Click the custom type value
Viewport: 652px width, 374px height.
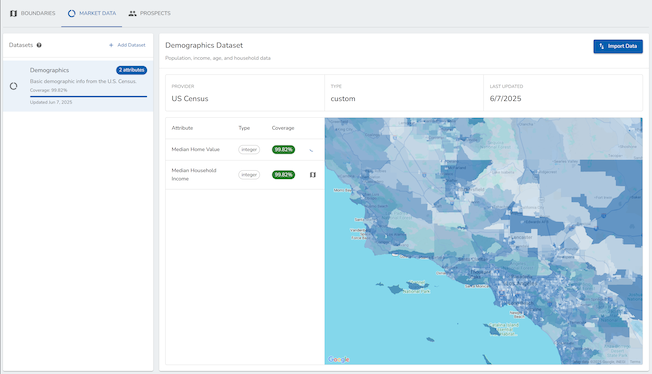click(x=343, y=99)
